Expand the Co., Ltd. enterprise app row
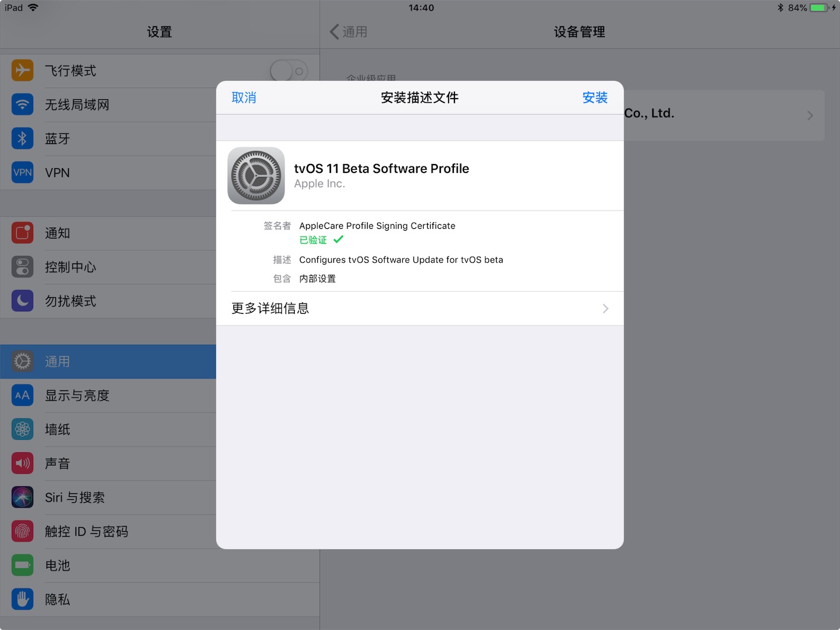This screenshot has width=840, height=630. [x=724, y=115]
